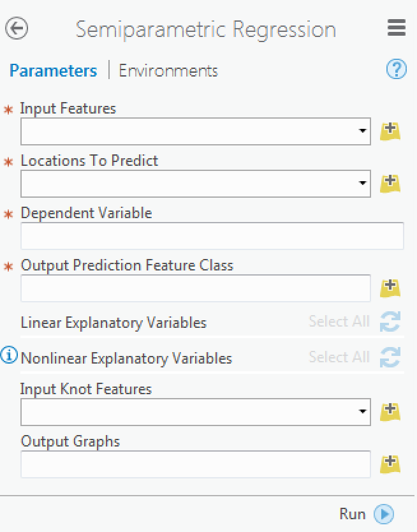Viewport: 417px width, 532px height.
Task: Click the back arrow icon
Action: coord(17,28)
